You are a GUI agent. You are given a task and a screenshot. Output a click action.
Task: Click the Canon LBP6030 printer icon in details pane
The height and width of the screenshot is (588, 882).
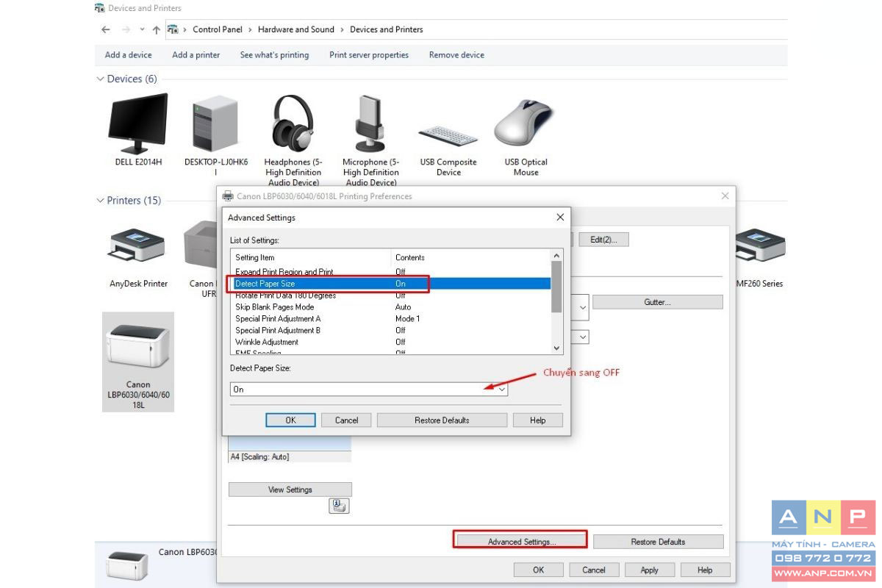pyautogui.click(x=126, y=565)
